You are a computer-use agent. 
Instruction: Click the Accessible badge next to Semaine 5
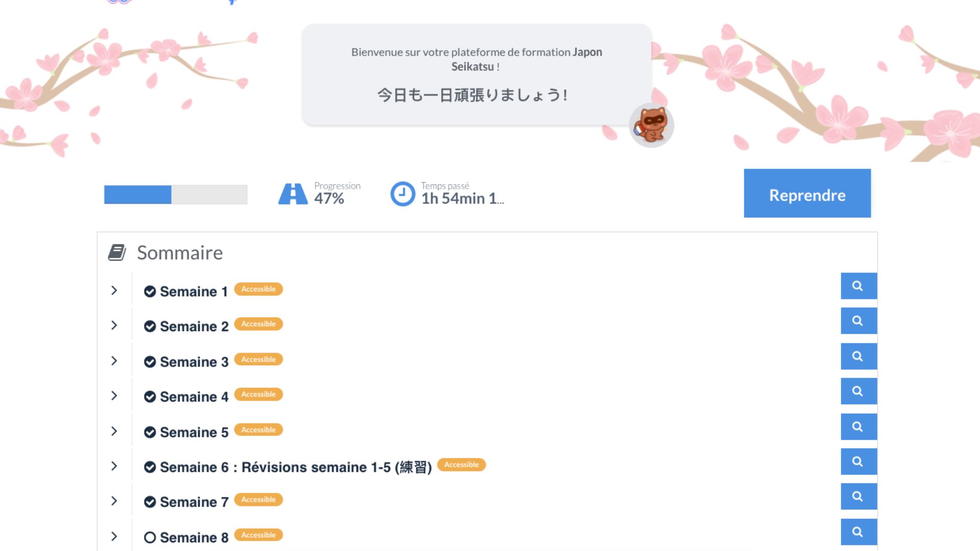point(258,430)
